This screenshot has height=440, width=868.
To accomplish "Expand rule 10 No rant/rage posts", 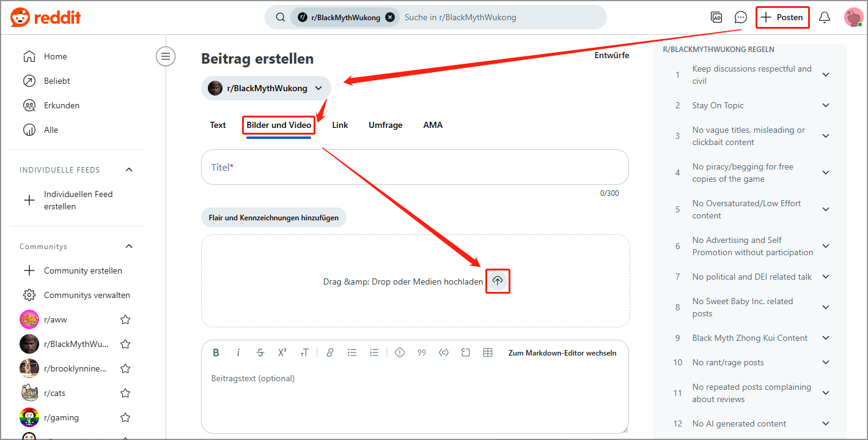I will pos(826,362).
